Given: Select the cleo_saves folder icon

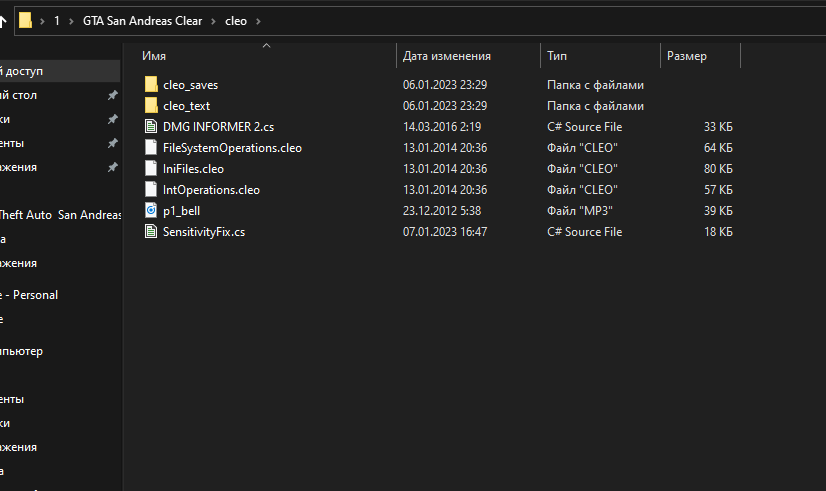Looking at the screenshot, I should click(151, 84).
